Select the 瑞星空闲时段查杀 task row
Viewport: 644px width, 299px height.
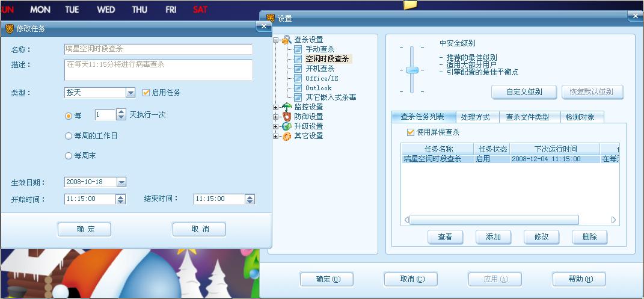(x=510, y=159)
